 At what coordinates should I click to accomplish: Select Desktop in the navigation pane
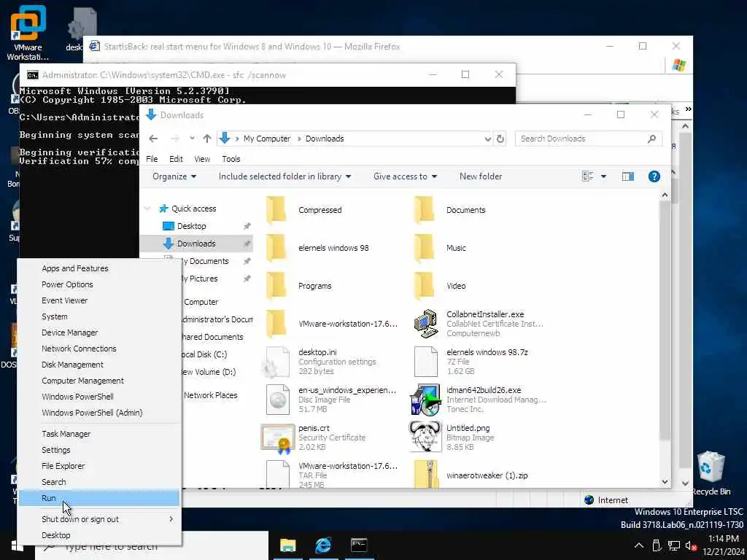click(192, 226)
